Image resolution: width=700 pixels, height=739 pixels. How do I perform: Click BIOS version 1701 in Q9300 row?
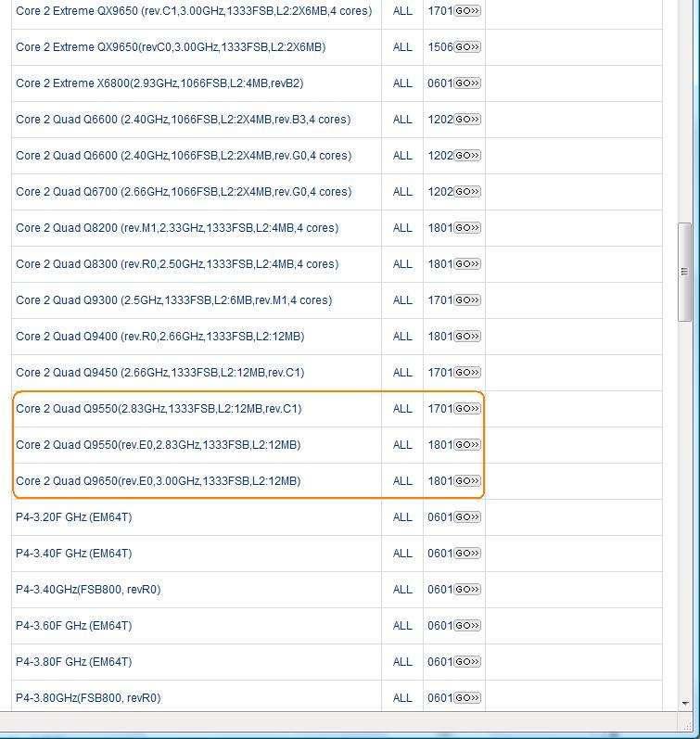(440, 300)
